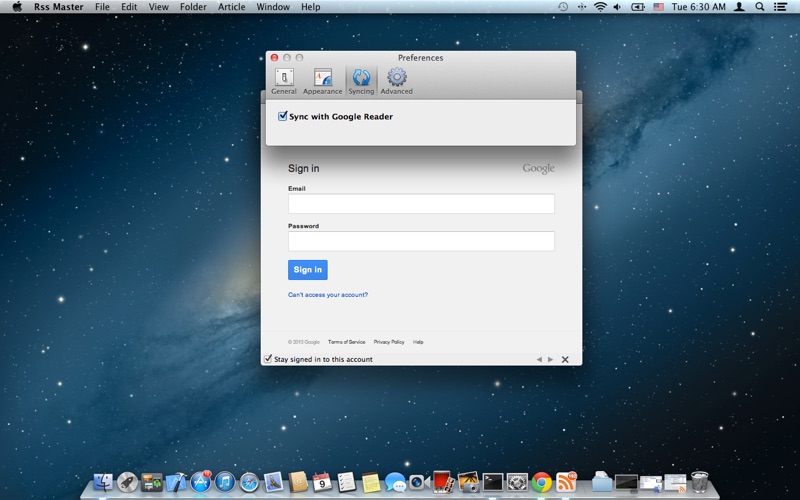Click the Password input field
Screen dimensions: 800x500
click(x=421, y=241)
